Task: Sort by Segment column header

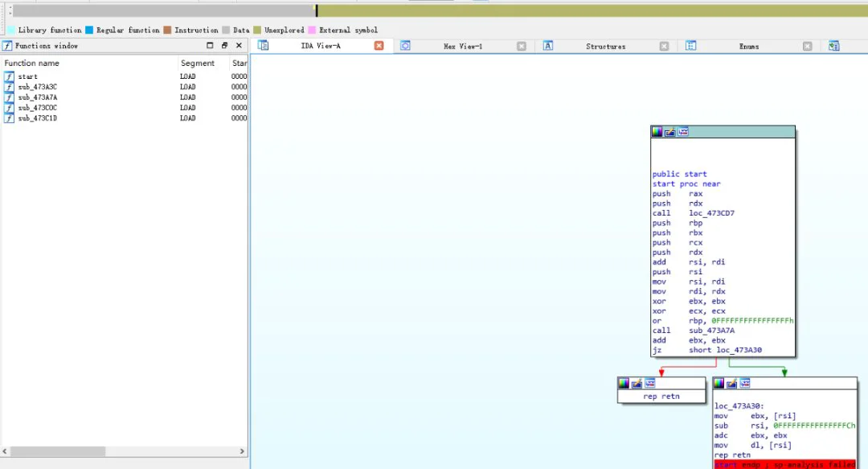Action: click(x=203, y=64)
